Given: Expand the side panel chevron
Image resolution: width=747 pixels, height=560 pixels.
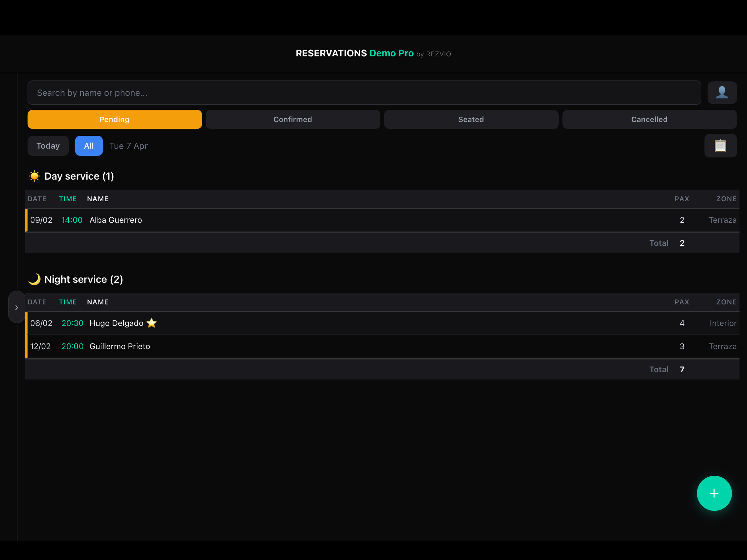Looking at the screenshot, I should pos(17,307).
